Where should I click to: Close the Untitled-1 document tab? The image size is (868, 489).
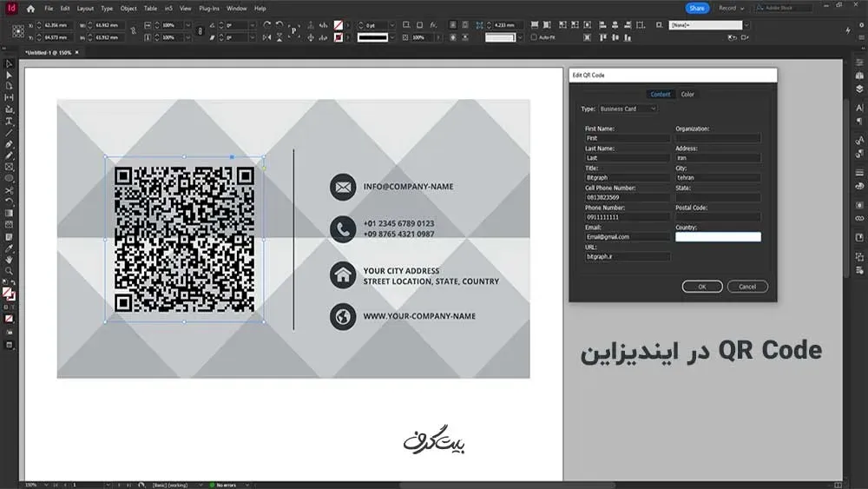[x=77, y=53]
